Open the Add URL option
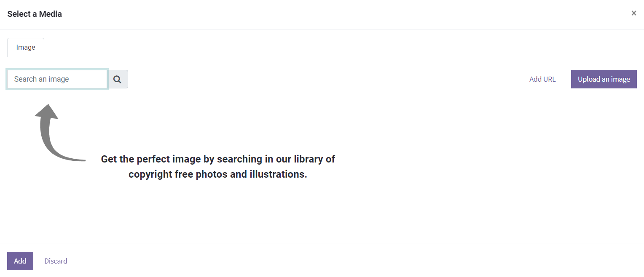 click(542, 79)
